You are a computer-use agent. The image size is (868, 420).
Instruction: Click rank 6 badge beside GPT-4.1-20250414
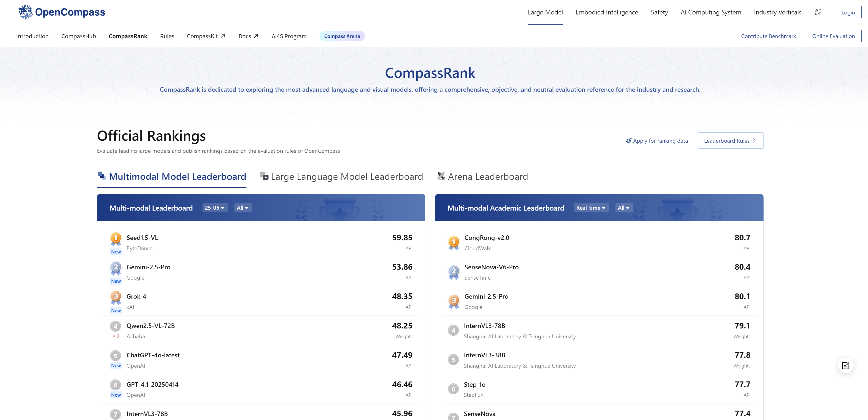(115, 385)
